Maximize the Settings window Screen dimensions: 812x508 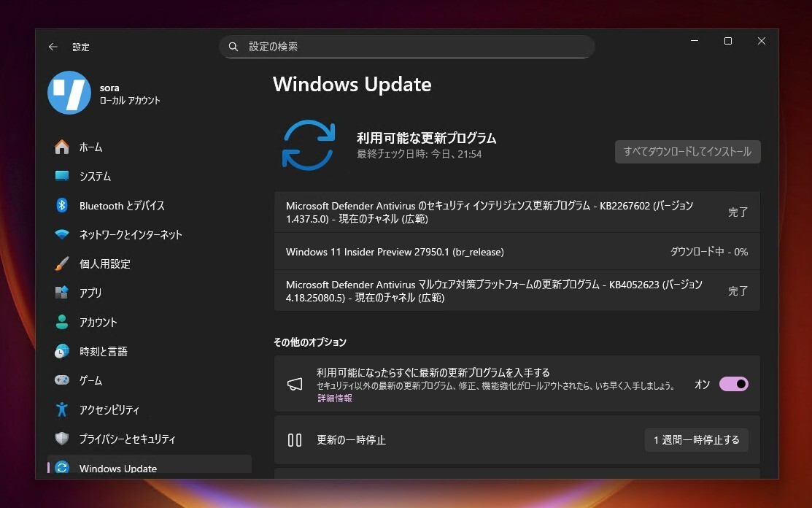727,41
